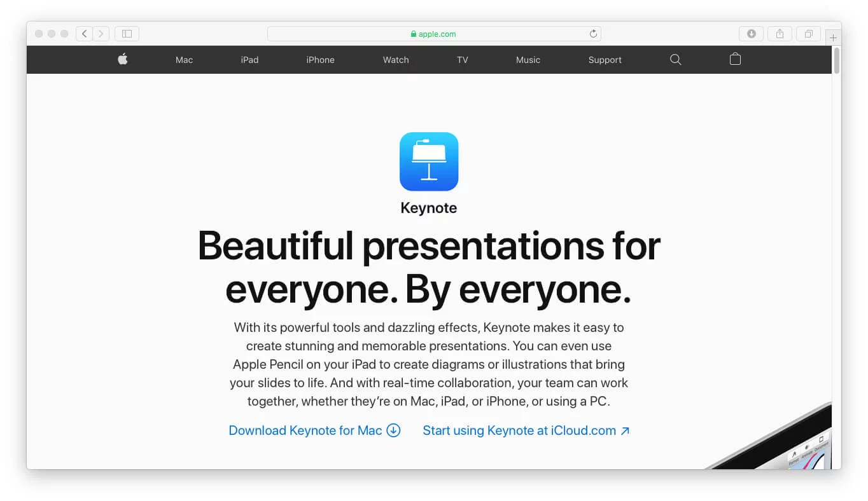
Task: Open a new tab with the plus button
Action: coord(833,38)
